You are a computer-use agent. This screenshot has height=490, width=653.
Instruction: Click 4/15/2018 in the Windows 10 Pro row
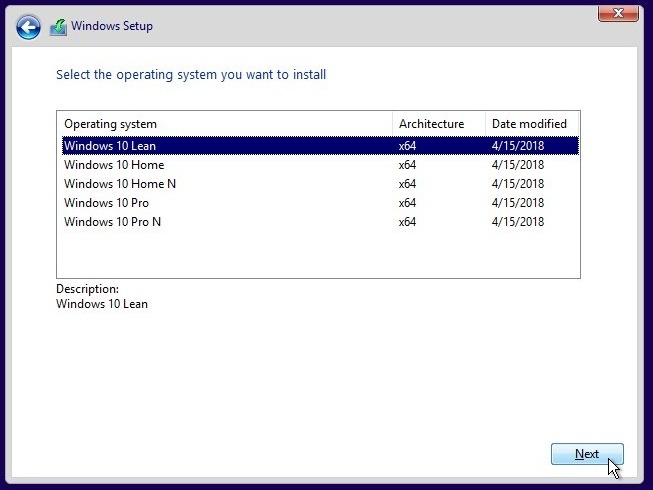(x=518, y=203)
